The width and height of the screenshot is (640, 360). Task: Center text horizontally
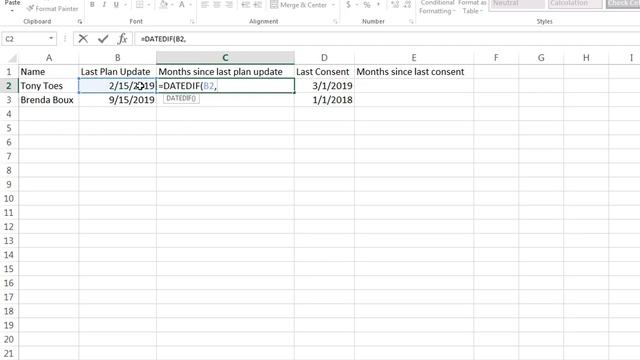[x=217, y=4]
